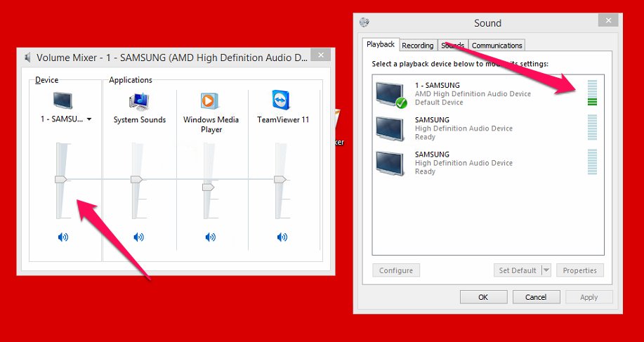644x342 pixels.
Task: Close the Sound dialog window
Action: tap(608, 20)
